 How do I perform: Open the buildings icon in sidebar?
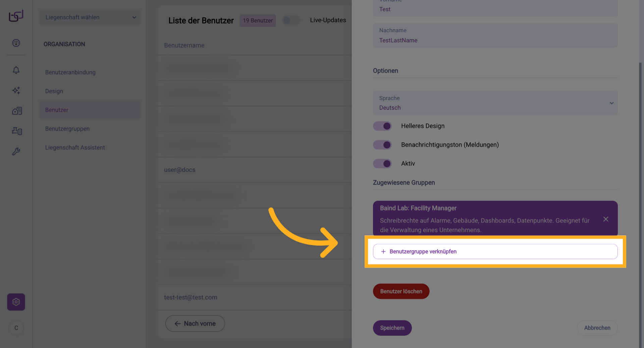pyautogui.click(x=17, y=111)
